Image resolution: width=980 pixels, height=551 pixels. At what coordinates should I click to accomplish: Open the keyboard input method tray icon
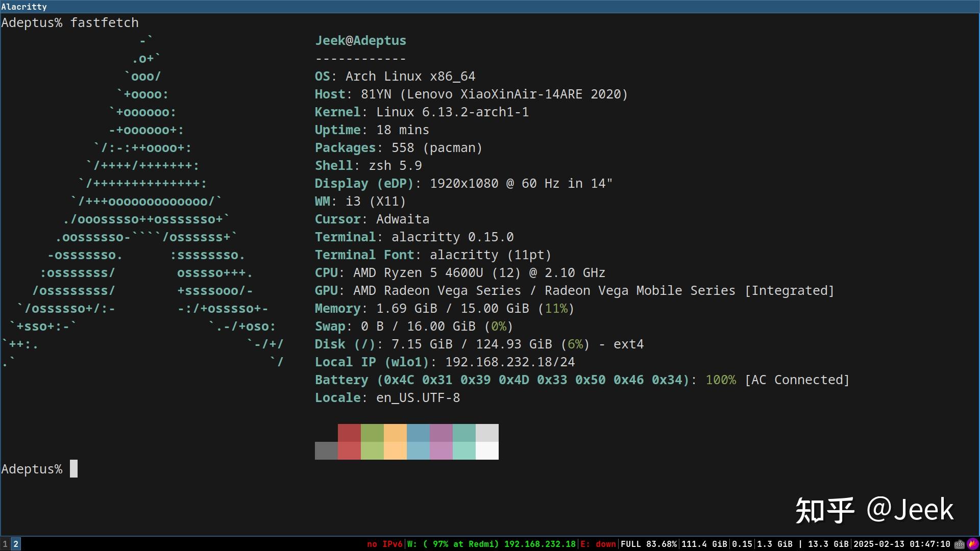point(959,544)
